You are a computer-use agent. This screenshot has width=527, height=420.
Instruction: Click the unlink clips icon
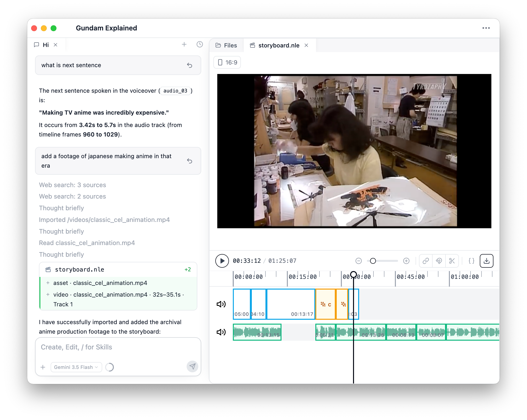(439, 261)
